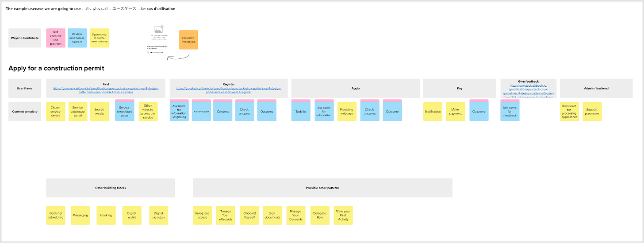Screen dimensions: 644x243
Task: Open the Give feedback gitbook link
Action: tap(529, 91)
